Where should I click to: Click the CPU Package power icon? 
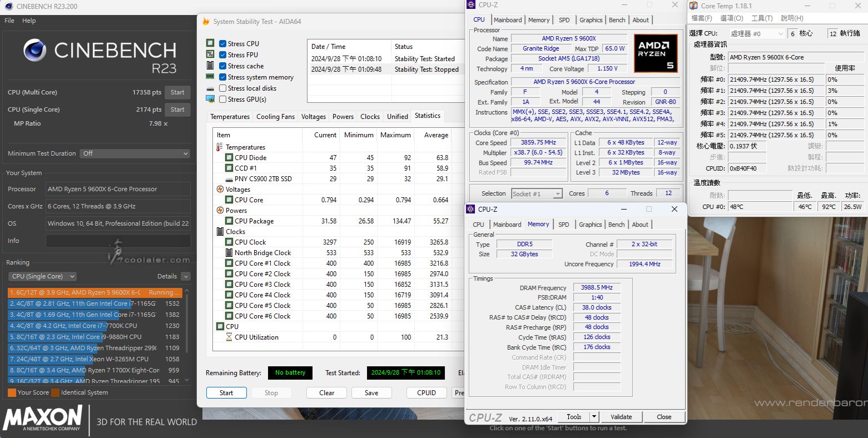pos(229,221)
